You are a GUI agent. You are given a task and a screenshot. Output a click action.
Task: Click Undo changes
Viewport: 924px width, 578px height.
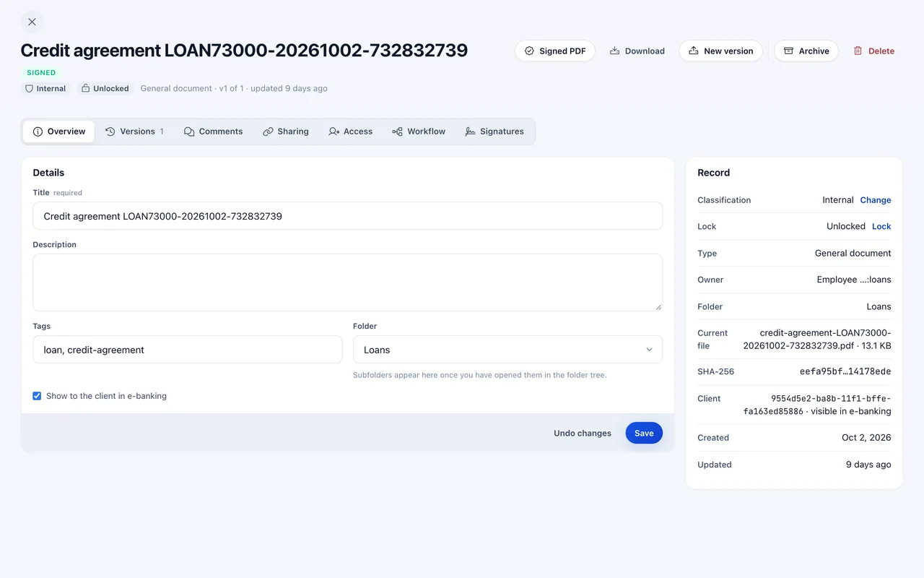click(583, 433)
